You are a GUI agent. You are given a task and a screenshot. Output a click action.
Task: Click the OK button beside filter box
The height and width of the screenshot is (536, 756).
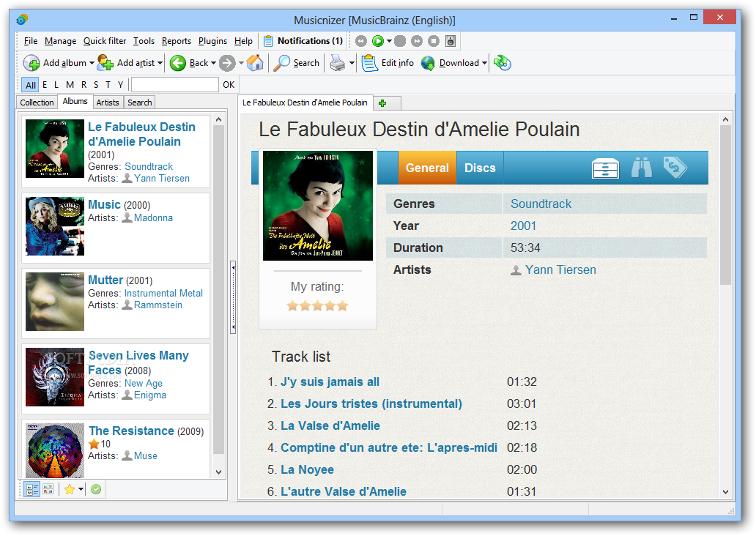coord(229,85)
